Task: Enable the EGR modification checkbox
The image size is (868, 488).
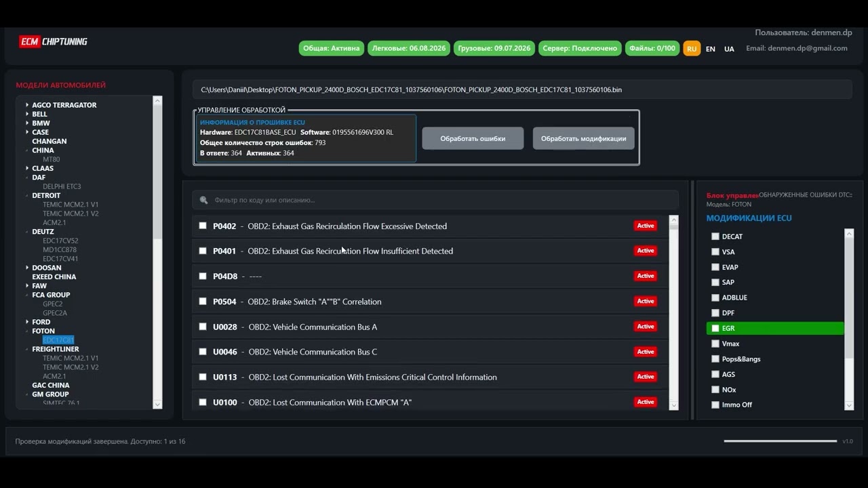Action: (x=715, y=328)
